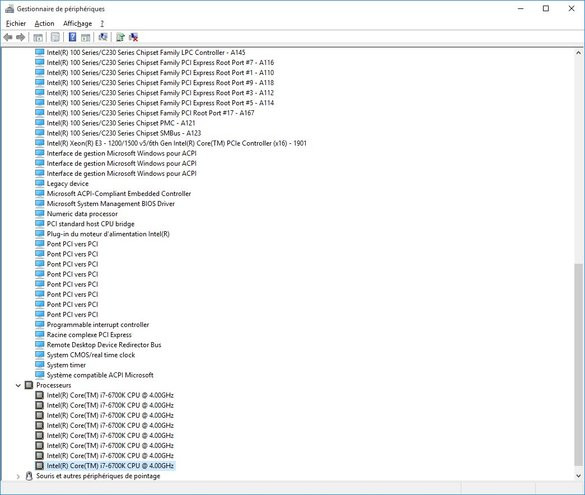Expand Souris et autres périphériques de pointage

(x=18, y=476)
